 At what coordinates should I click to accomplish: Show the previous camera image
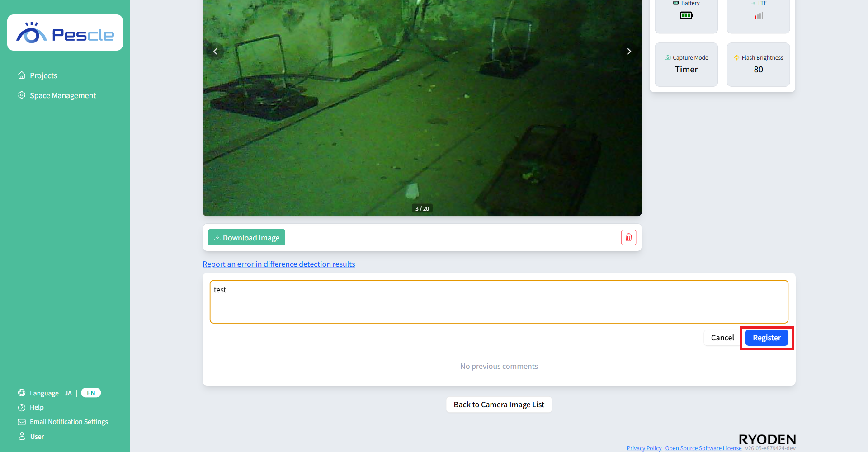coord(215,51)
